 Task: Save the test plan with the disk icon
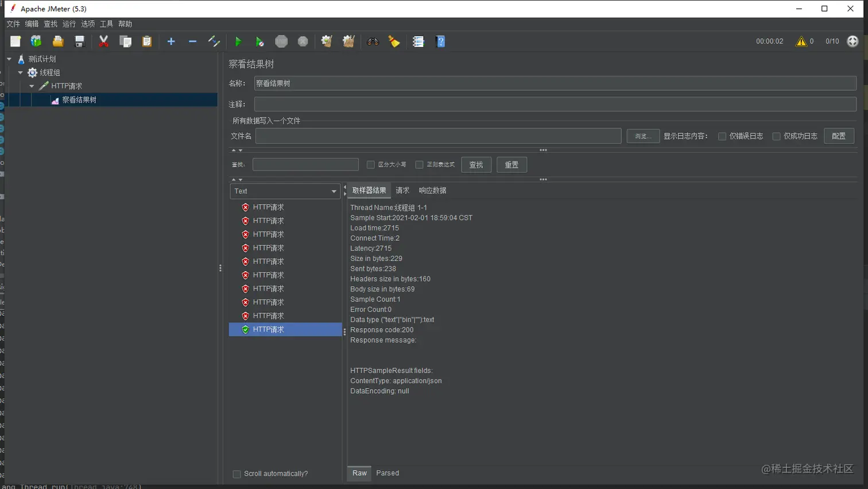[x=80, y=41]
